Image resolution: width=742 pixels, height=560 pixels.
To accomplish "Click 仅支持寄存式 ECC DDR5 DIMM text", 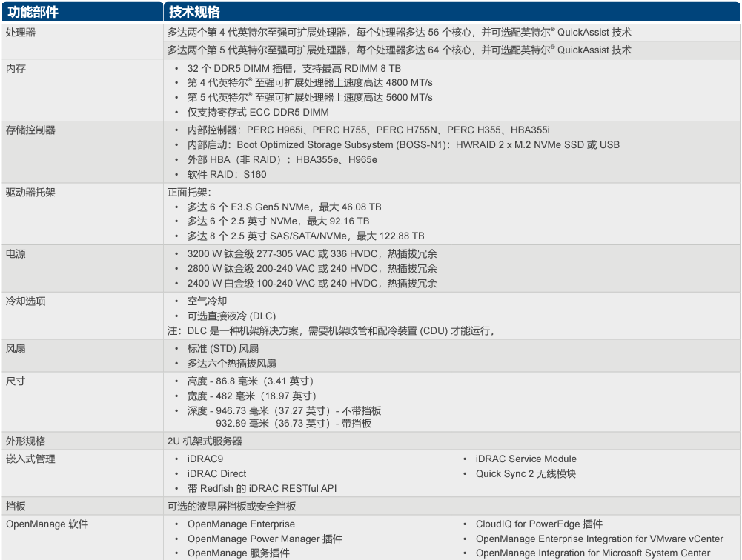I will 258,112.
